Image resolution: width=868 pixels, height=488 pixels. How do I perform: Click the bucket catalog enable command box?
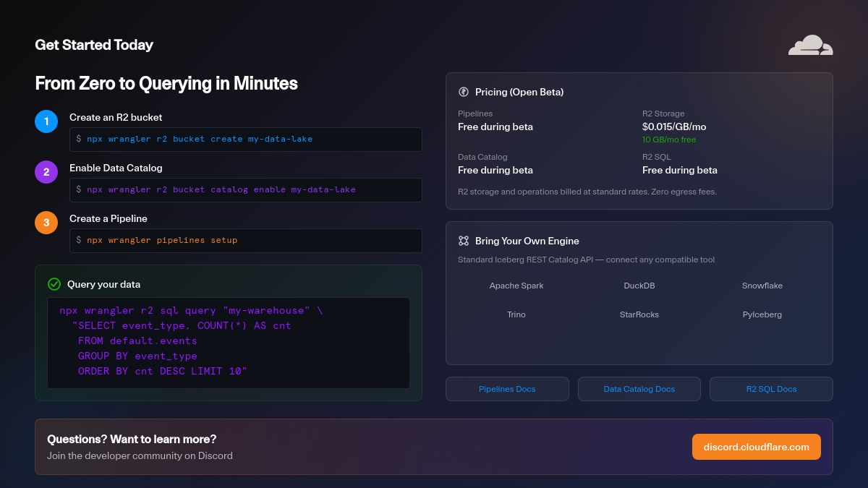(245, 189)
